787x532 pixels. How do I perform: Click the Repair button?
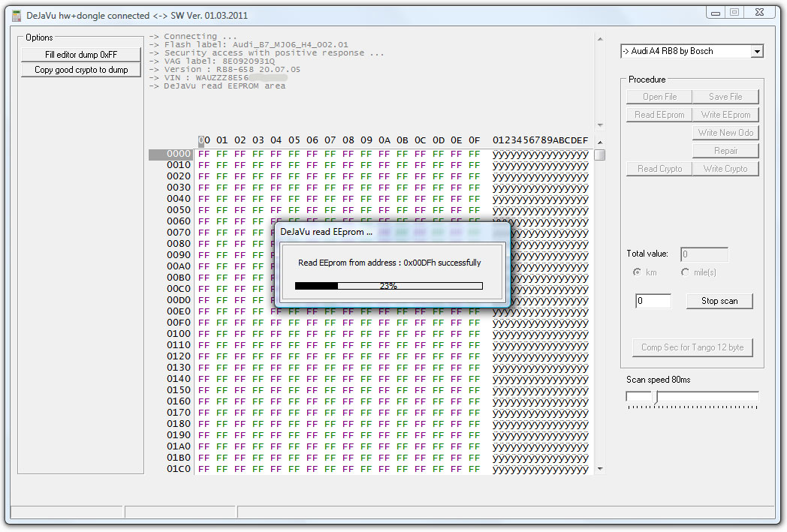point(725,151)
